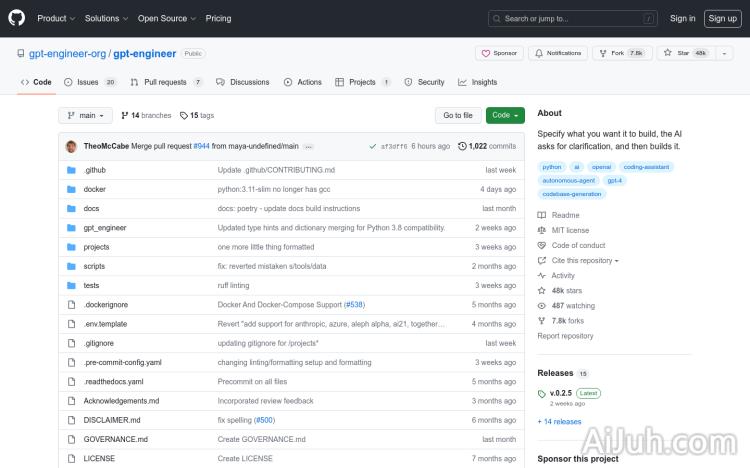Click the heart Sponsor button
The image size is (750, 468).
pos(498,53)
